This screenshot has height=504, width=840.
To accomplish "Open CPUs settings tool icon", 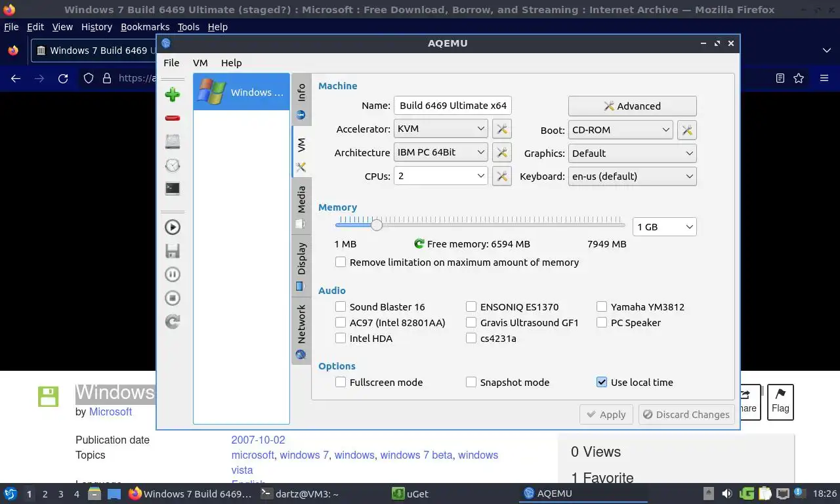I will coord(501,176).
